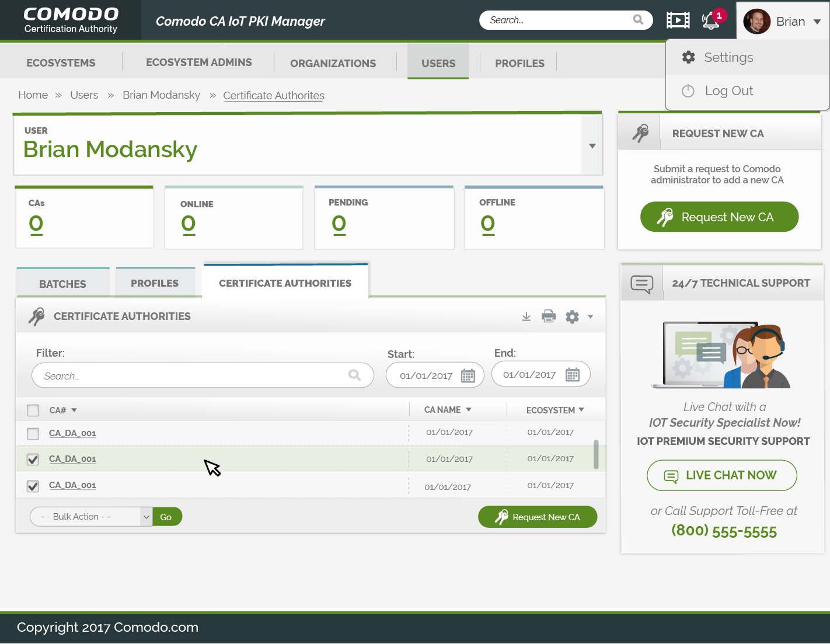
Task: Click the Start date field
Action: 435,375
